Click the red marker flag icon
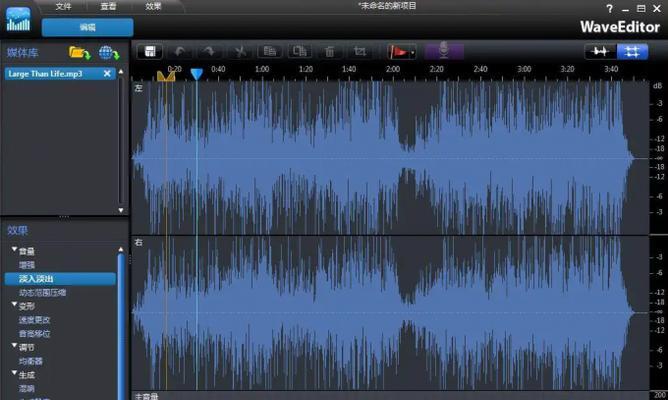This screenshot has height=400, width=668. click(x=399, y=52)
